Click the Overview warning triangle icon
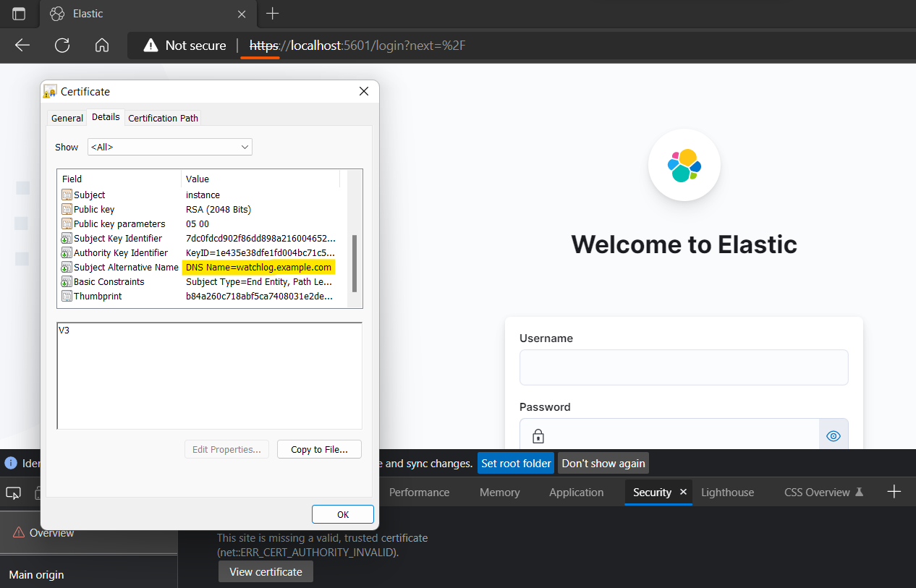Screen dimensions: 916x588 (19, 532)
